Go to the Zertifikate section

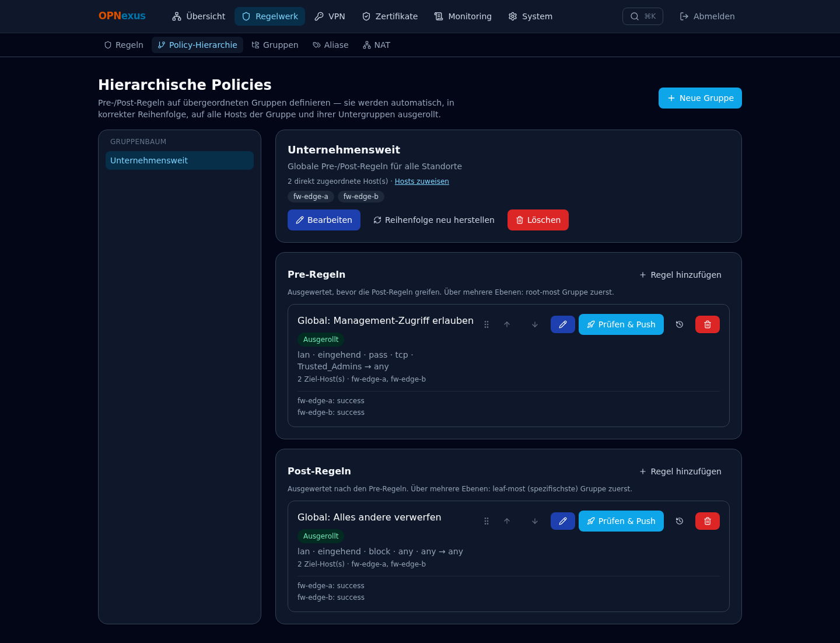pyautogui.click(x=390, y=16)
